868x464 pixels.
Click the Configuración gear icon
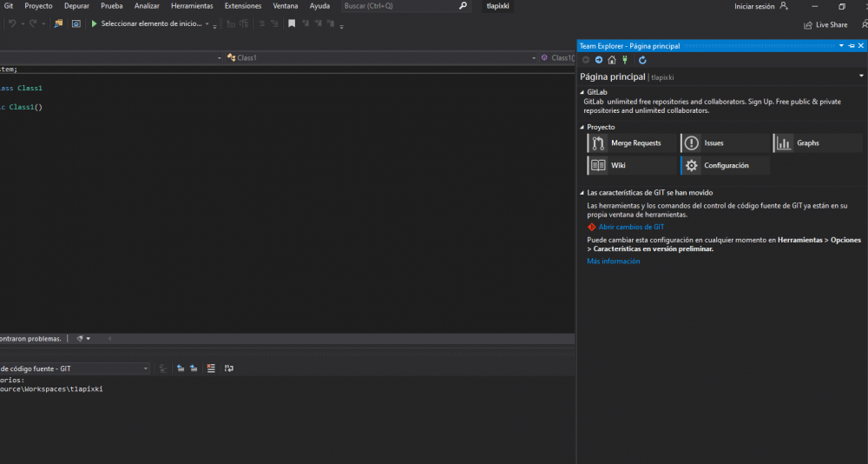pyautogui.click(x=692, y=165)
